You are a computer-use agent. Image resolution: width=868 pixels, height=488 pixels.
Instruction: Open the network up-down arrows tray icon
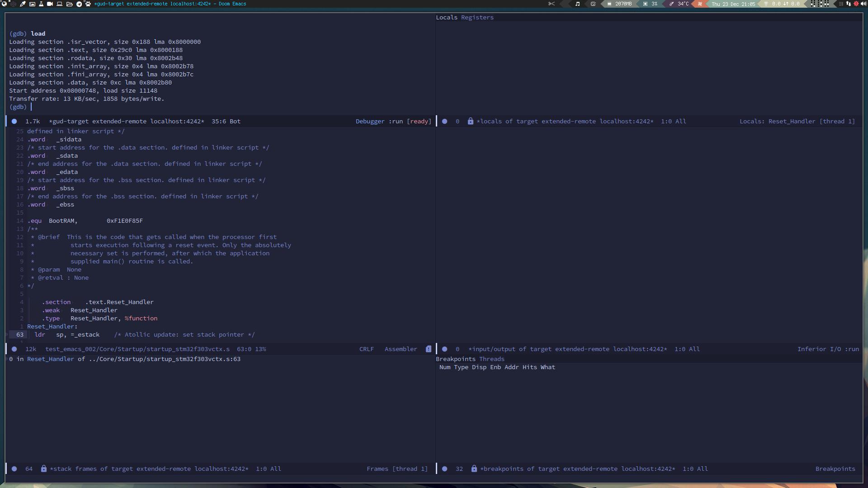[x=848, y=4]
